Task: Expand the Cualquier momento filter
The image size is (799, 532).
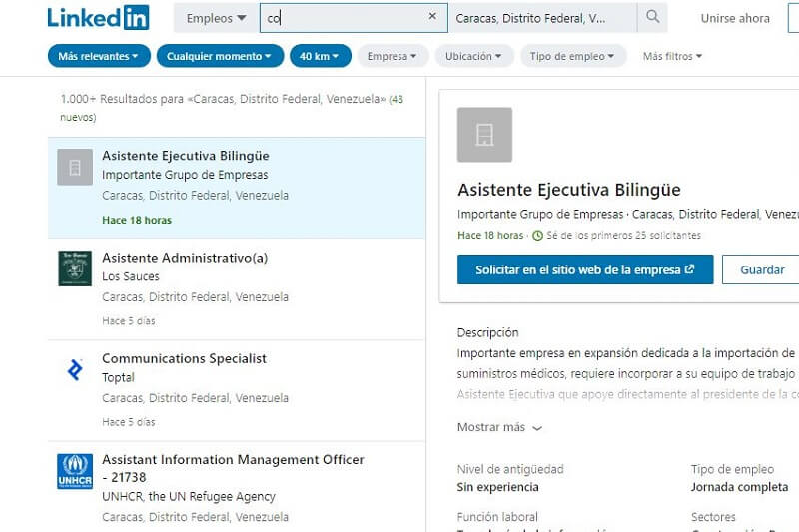Action: click(219, 56)
